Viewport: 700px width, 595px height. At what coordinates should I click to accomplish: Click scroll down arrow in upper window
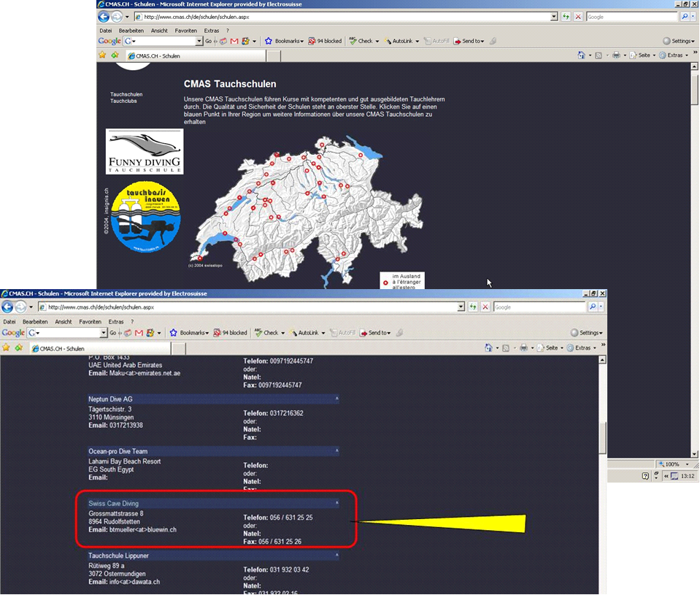point(694,454)
